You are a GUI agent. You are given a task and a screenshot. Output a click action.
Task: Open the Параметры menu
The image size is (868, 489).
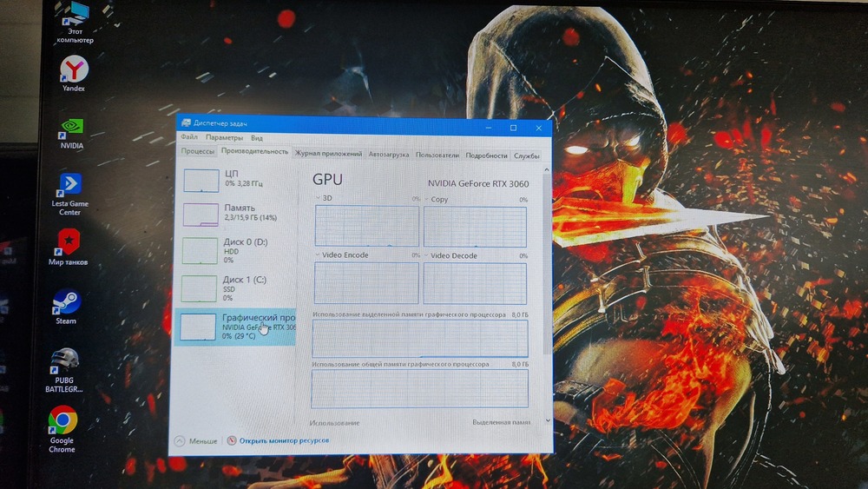click(x=224, y=137)
